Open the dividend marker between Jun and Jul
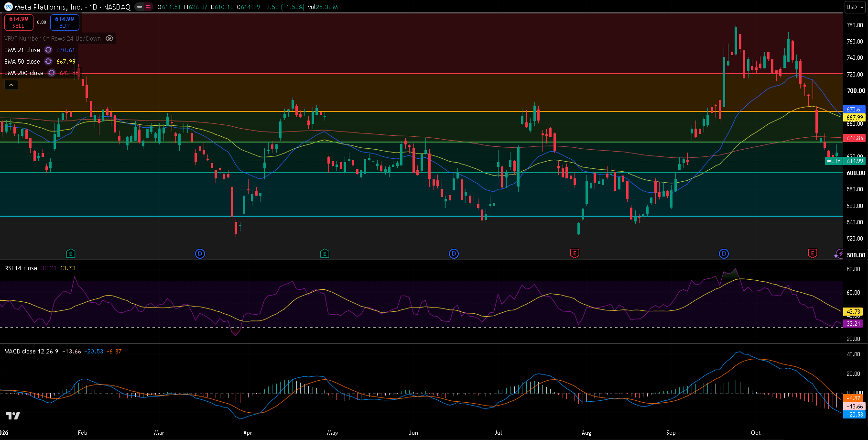 pos(454,253)
